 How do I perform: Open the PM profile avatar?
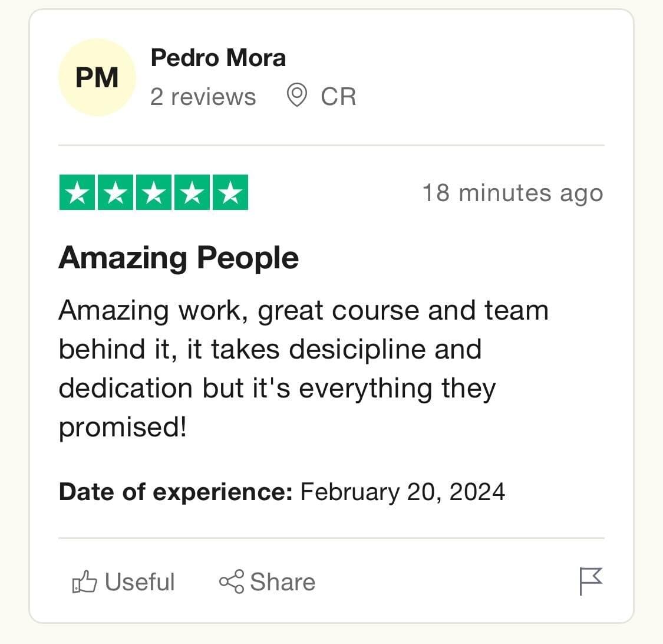(x=97, y=77)
